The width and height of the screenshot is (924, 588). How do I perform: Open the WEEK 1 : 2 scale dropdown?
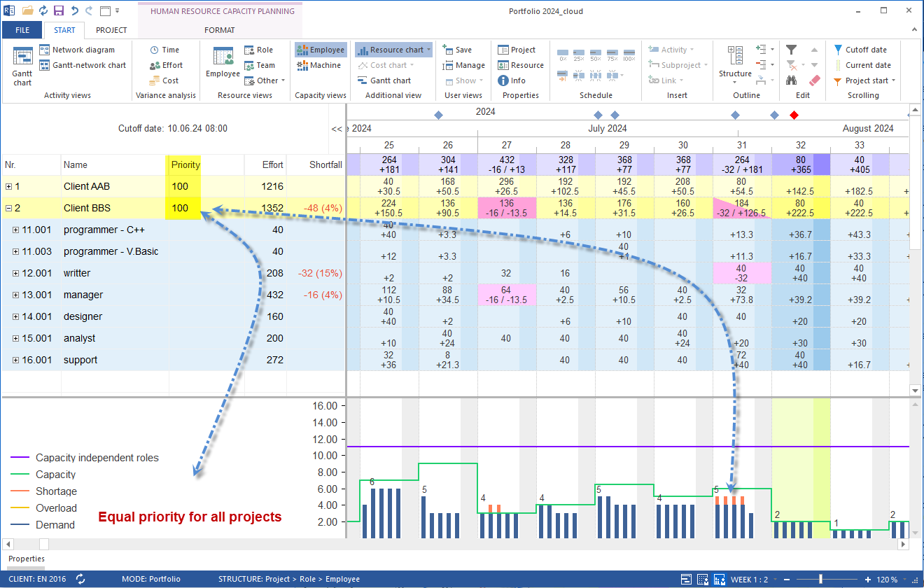pyautogui.click(x=753, y=580)
